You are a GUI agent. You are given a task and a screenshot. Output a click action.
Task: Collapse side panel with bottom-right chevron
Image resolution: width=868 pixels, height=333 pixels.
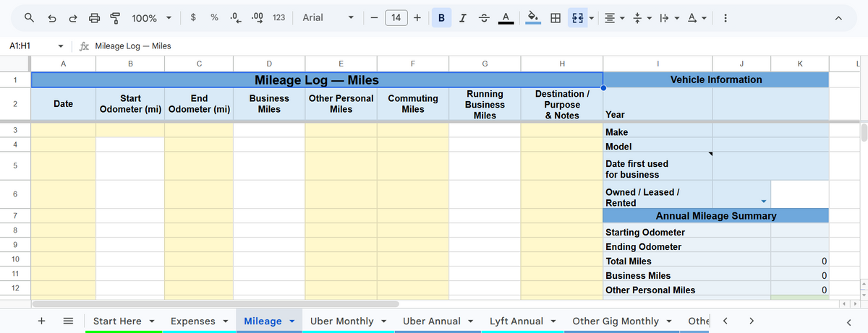pyautogui.click(x=850, y=321)
